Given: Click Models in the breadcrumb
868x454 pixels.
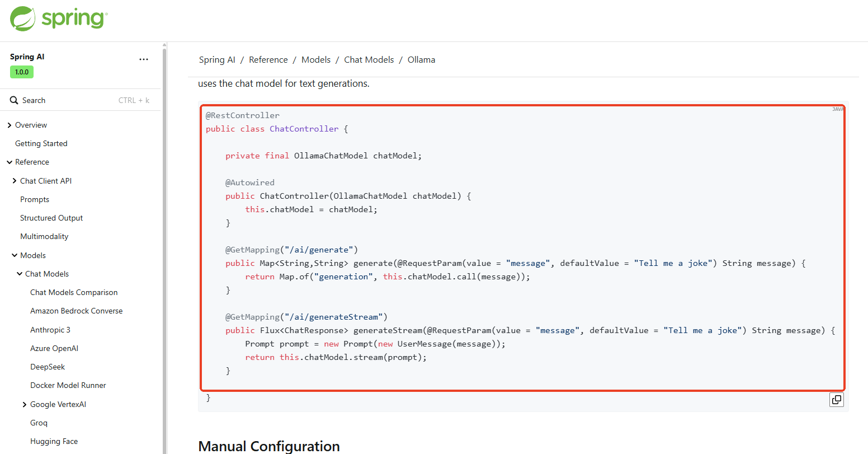Looking at the screenshot, I should pyautogui.click(x=316, y=60).
